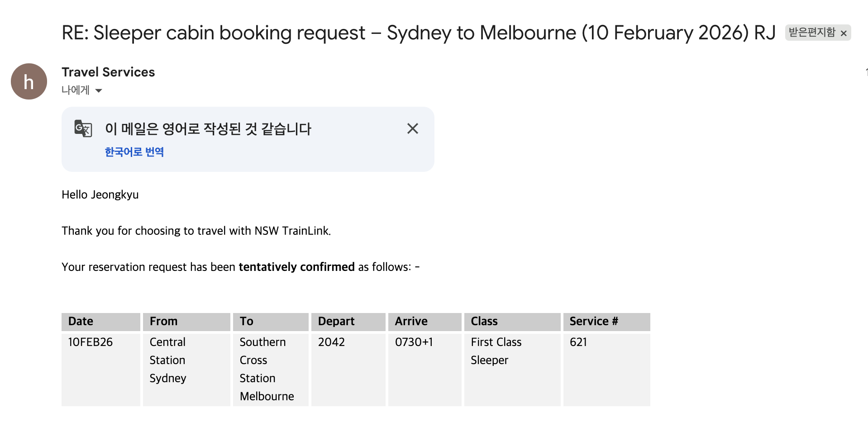Dismiss the translation suggestion banner
The image size is (868, 427).
click(x=412, y=128)
